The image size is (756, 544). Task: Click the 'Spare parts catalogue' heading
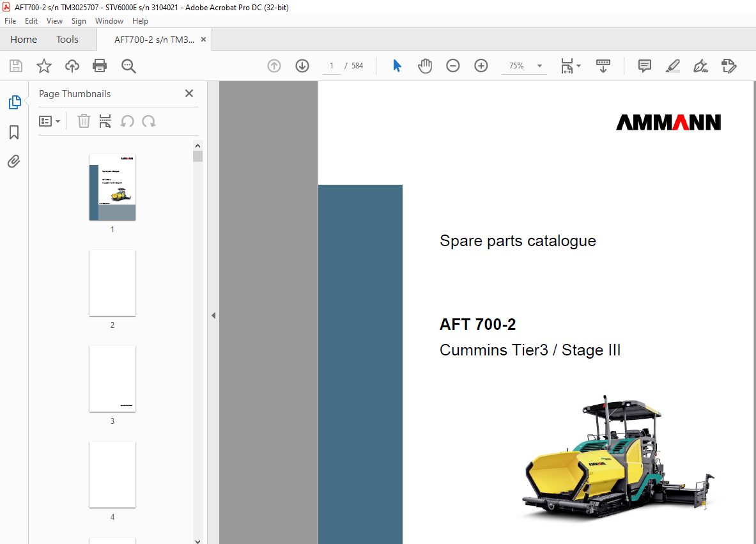click(x=518, y=240)
